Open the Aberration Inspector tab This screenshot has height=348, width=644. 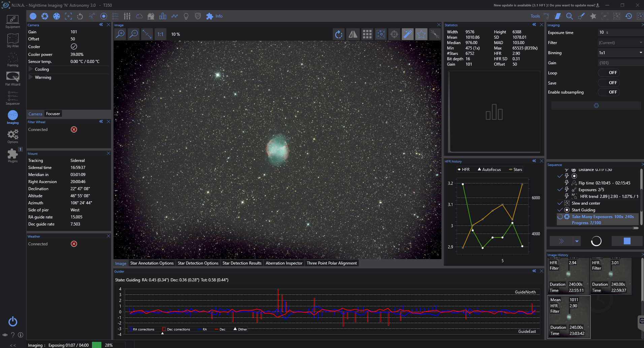(x=284, y=263)
